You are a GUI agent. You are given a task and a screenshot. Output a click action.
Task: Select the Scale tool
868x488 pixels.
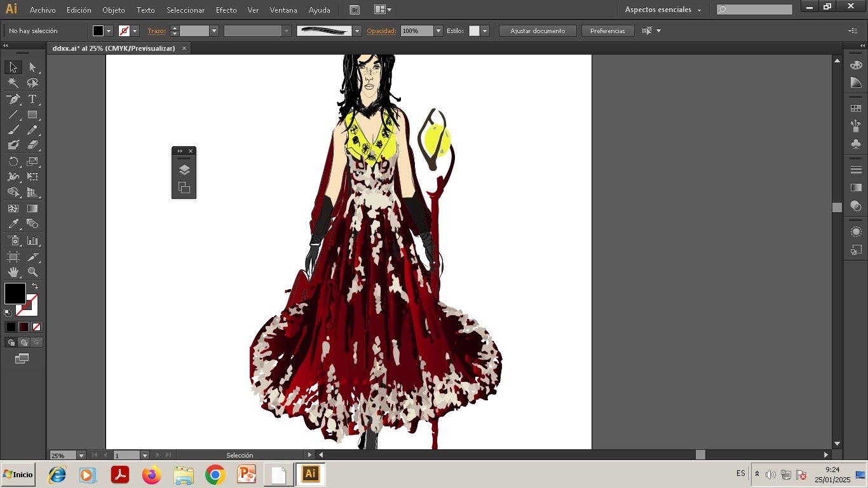pos(32,161)
